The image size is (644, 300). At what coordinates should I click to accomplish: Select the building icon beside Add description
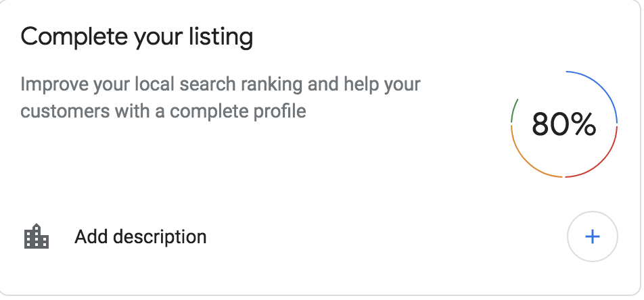tap(37, 236)
